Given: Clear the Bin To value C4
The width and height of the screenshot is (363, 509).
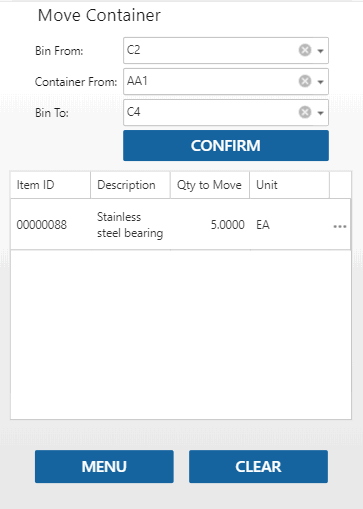Looking at the screenshot, I should 305,112.
